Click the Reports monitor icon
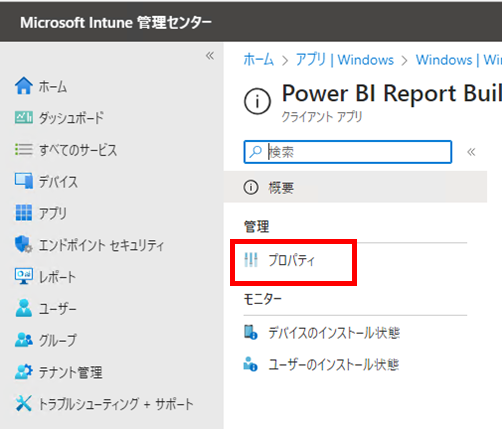The image size is (502, 429). tap(24, 276)
